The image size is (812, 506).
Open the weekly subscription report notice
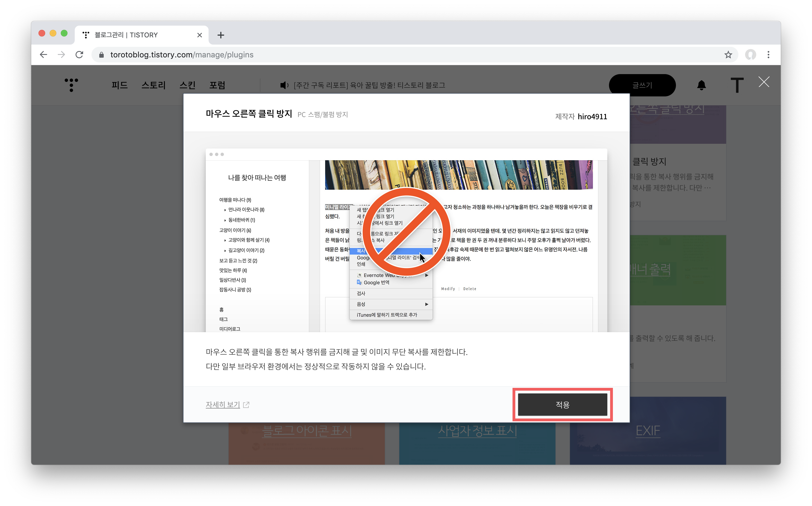tap(369, 85)
